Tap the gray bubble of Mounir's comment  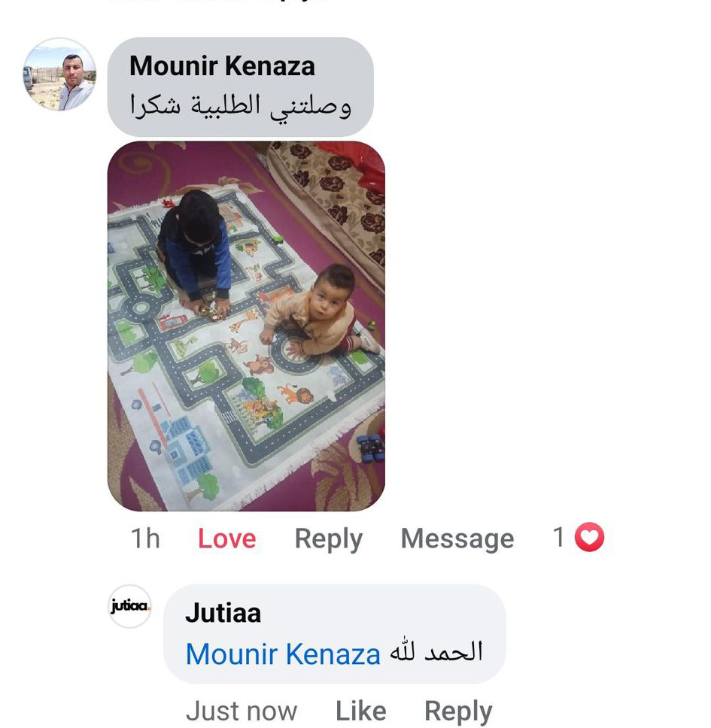(x=240, y=86)
